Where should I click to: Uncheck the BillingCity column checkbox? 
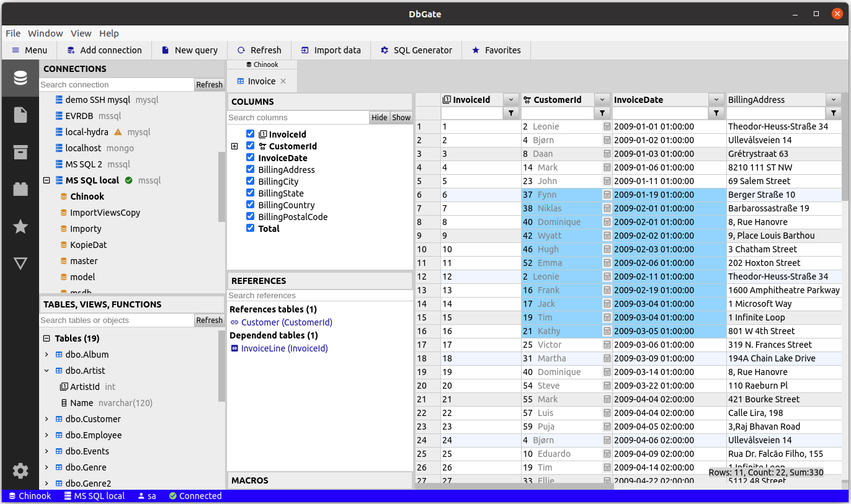coord(250,182)
